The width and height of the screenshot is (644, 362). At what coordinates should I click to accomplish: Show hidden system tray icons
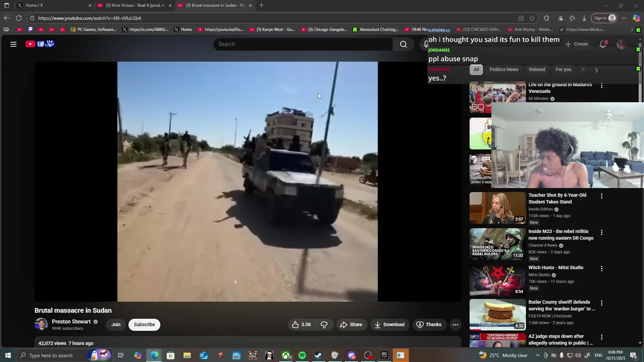[537, 355]
